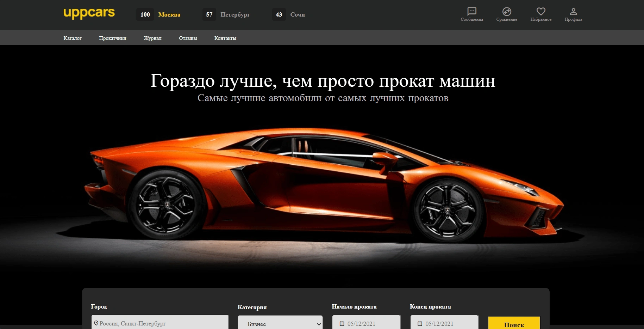Select the Сочи city link
This screenshot has height=329, width=644.
[x=298, y=14]
